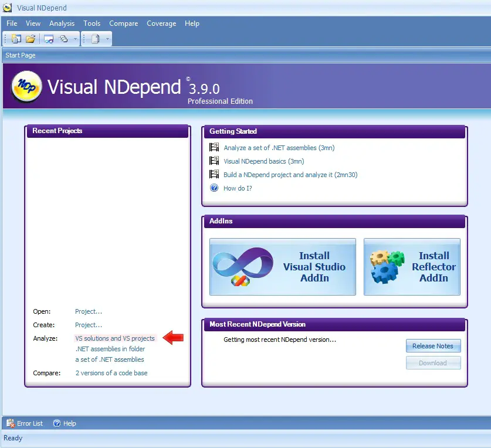Click the copy documents toolbar icon
The height and width of the screenshot is (448, 491).
[96, 39]
